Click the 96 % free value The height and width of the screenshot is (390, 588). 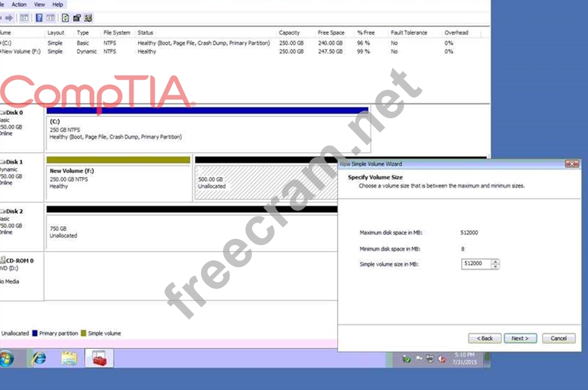coord(363,43)
